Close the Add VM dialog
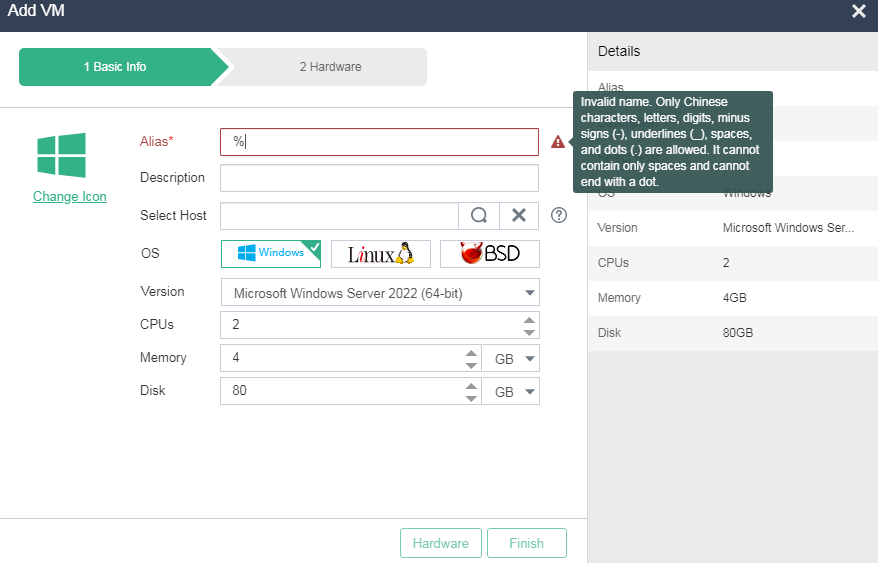Image resolution: width=878 pixels, height=563 pixels. (859, 11)
